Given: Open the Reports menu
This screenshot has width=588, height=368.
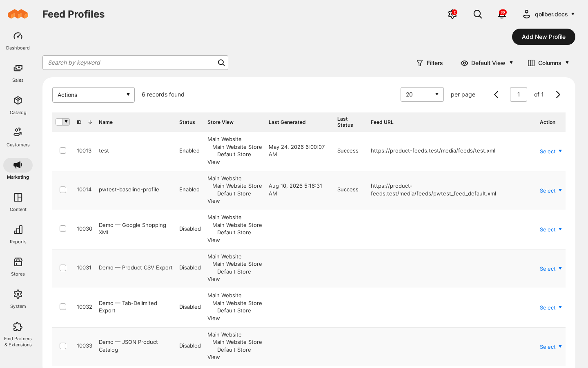Looking at the screenshot, I should click(x=18, y=235).
